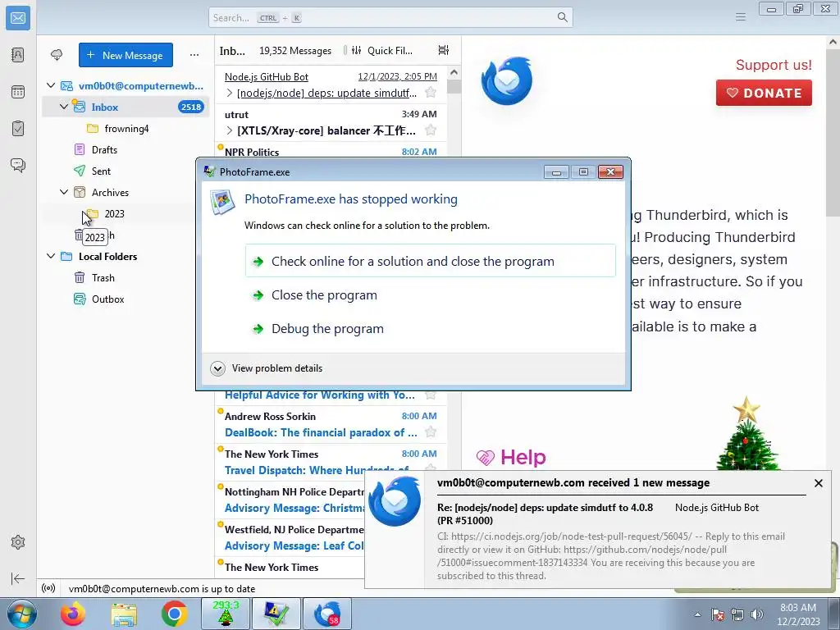
Task: Select the 2023 archive folder
Action: point(126,214)
